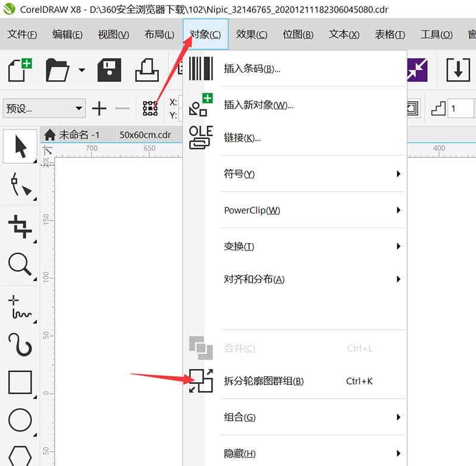Click the ruler origin corner icon
This screenshot has height=466, width=476.
pyautogui.click(x=48, y=150)
